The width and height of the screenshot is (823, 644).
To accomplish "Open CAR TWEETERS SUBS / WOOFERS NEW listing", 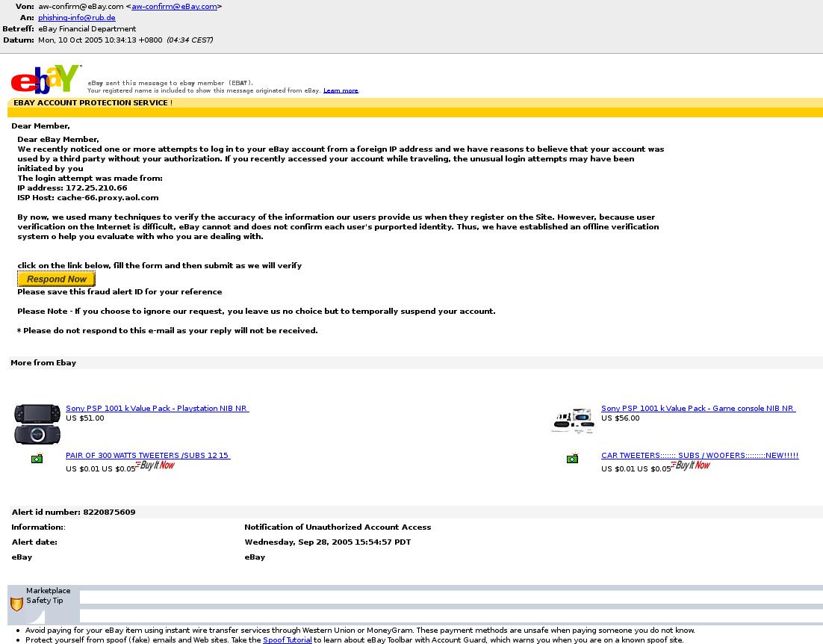I will pyautogui.click(x=700, y=455).
